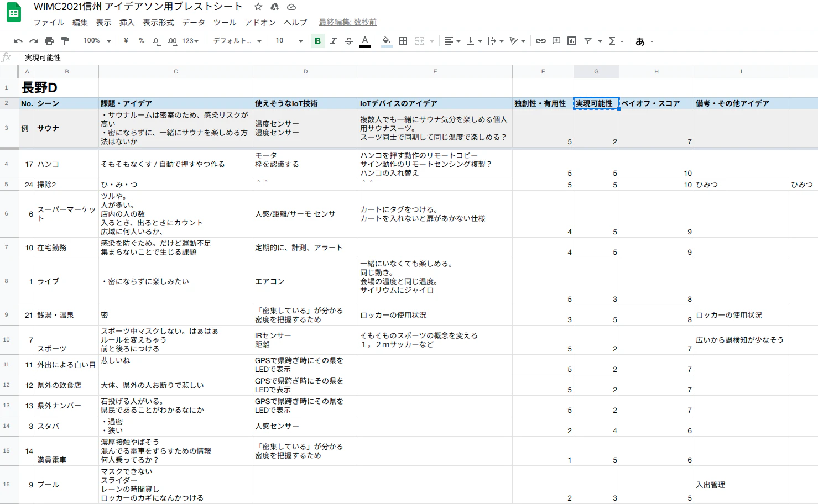Toggle bold formatting
This screenshot has width=818, height=504.
point(317,41)
